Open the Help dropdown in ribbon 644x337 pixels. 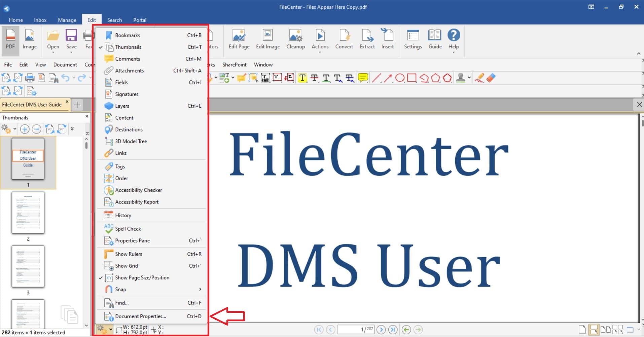(x=454, y=52)
